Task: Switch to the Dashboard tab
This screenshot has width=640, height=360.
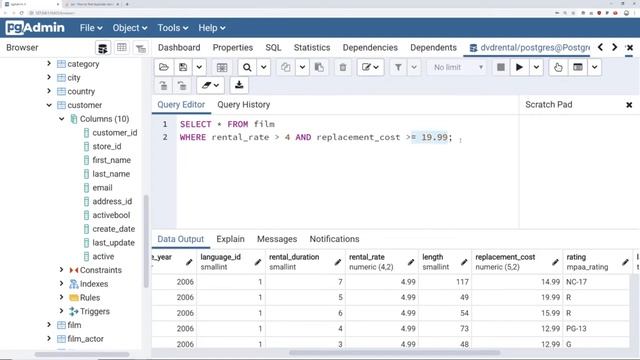Action: [x=179, y=48]
